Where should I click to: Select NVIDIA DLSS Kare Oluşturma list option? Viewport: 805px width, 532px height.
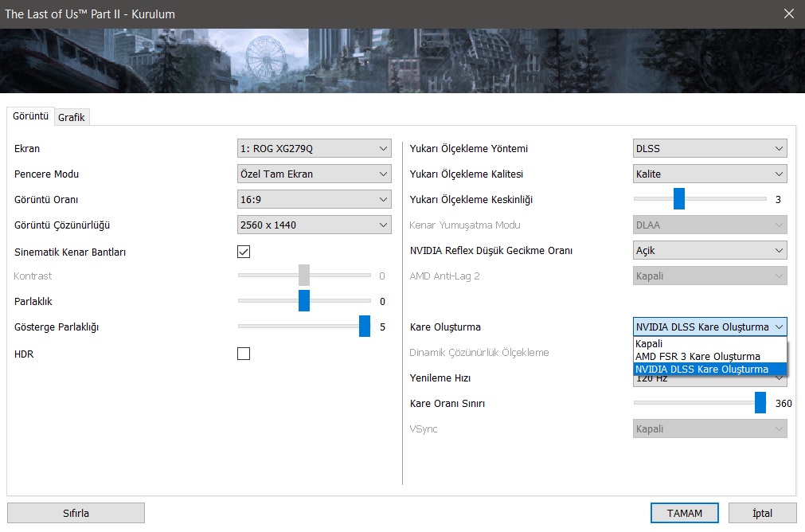710,370
